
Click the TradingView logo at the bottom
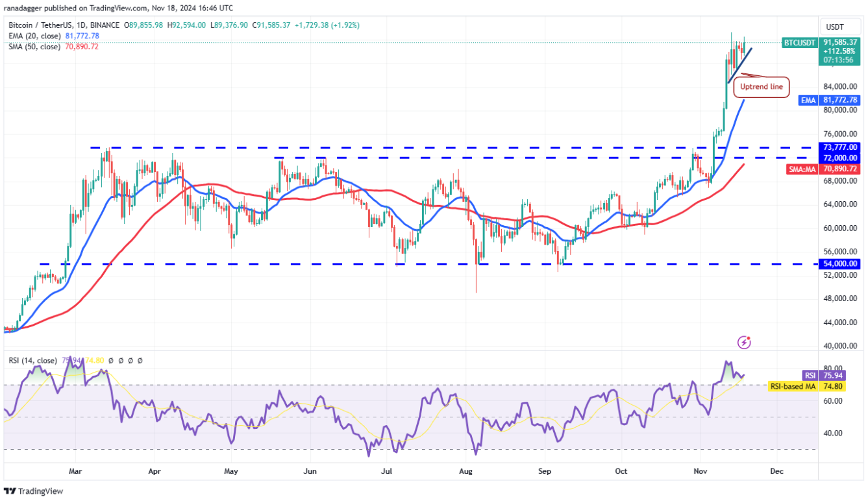click(33, 491)
